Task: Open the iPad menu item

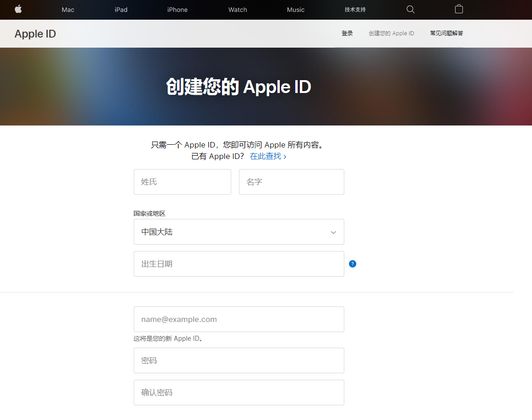Action: pyautogui.click(x=121, y=10)
